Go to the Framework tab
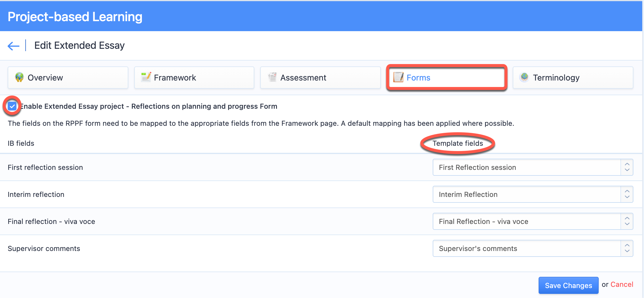 tap(194, 78)
